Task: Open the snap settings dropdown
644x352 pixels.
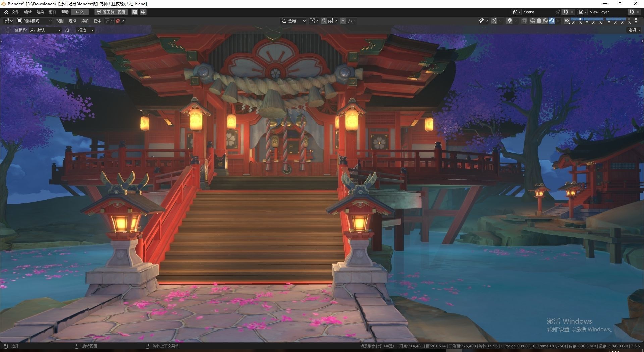Action: (333, 21)
